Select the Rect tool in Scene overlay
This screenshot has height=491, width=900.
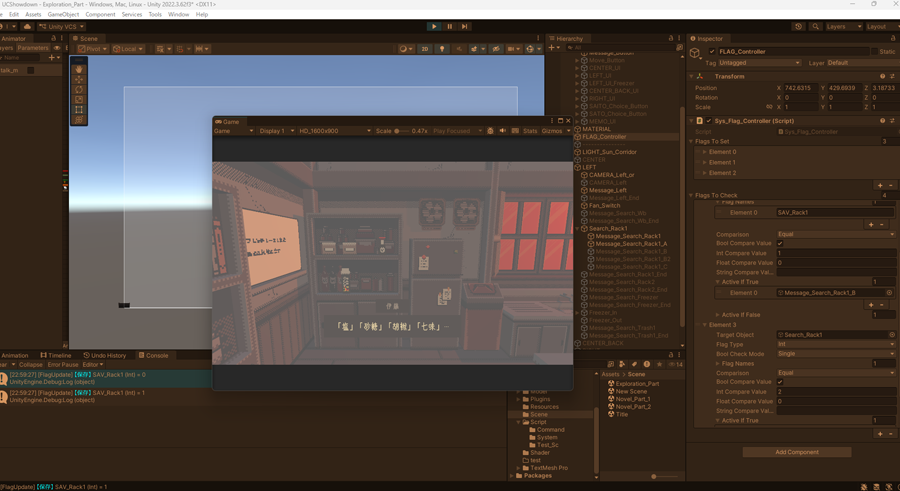79,110
